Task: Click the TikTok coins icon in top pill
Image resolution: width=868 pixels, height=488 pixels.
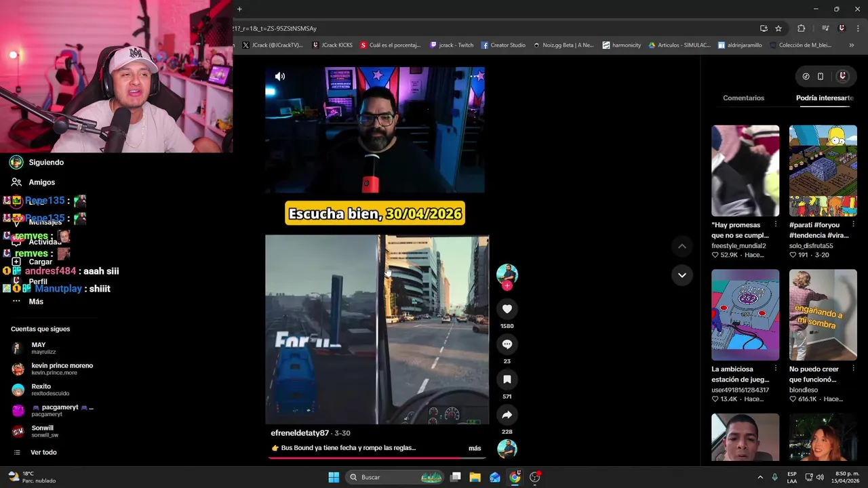Action: point(806,77)
